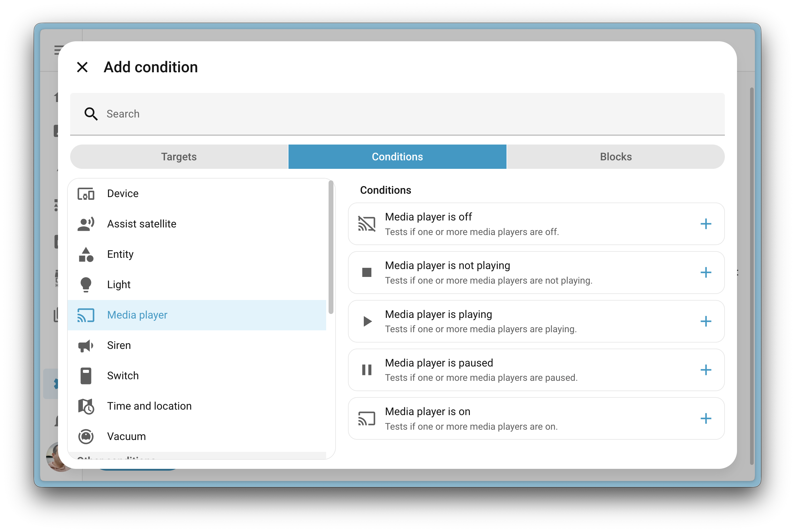Click the Light bulb icon
Viewport: 795px width, 532px height.
(x=86, y=284)
